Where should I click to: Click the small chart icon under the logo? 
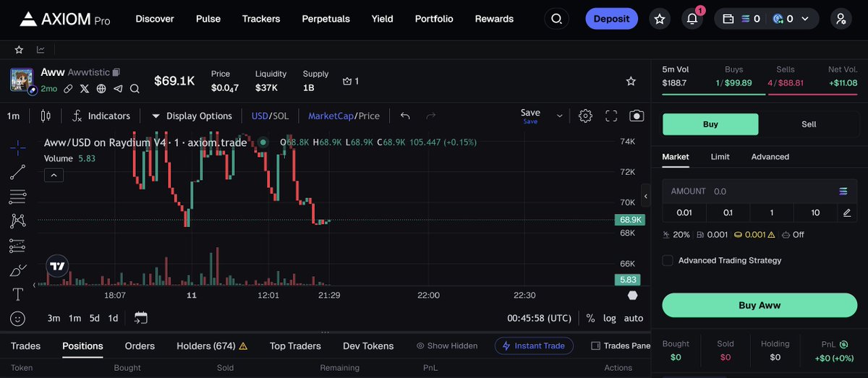click(41, 50)
